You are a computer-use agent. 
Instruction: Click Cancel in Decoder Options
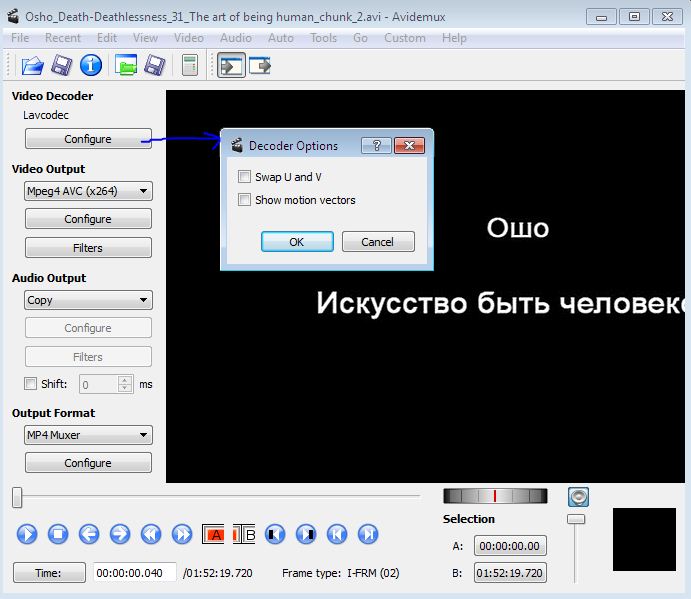(378, 242)
